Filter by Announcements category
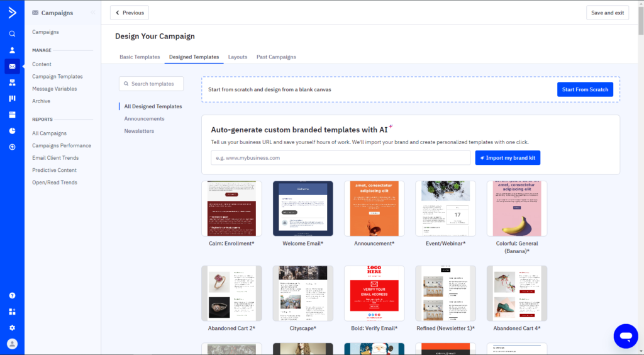Image resolution: width=644 pixels, height=355 pixels. (144, 119)
